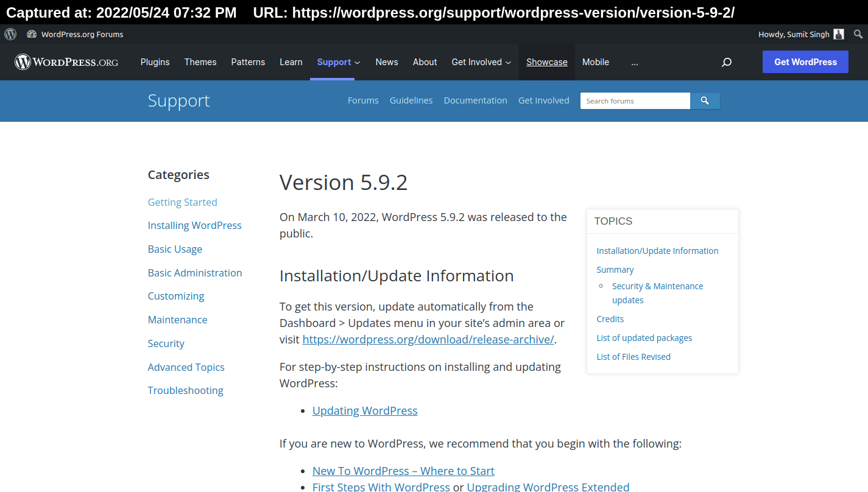The width and height of the screenshot is (868, 492).
Task: Click the WordPress.org site logo
Action: pos(66,62)
